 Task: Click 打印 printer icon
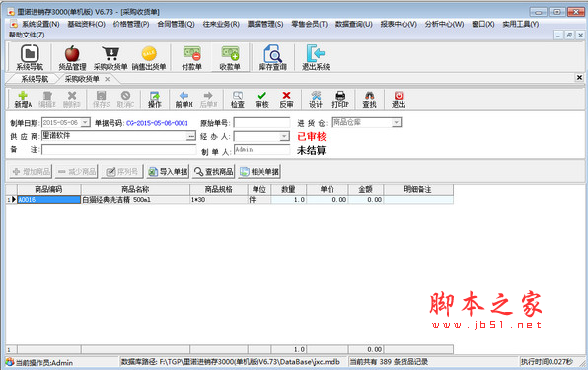340,100
